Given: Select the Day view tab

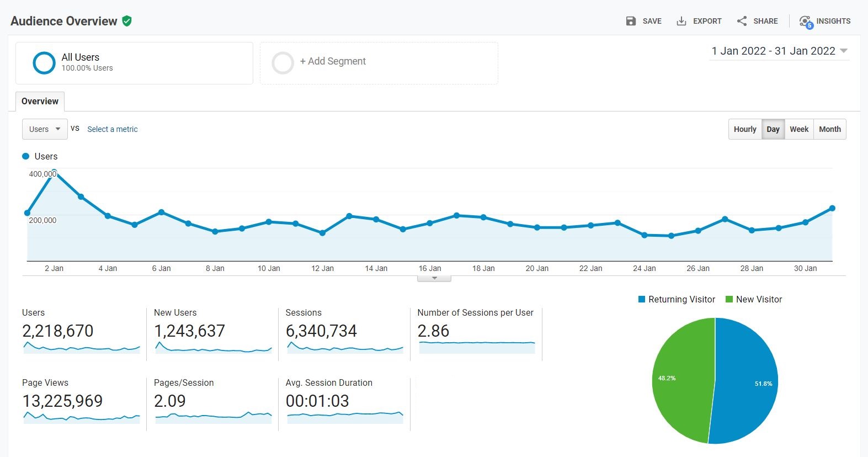Looking at the screenshot, I should click(773, 129).
